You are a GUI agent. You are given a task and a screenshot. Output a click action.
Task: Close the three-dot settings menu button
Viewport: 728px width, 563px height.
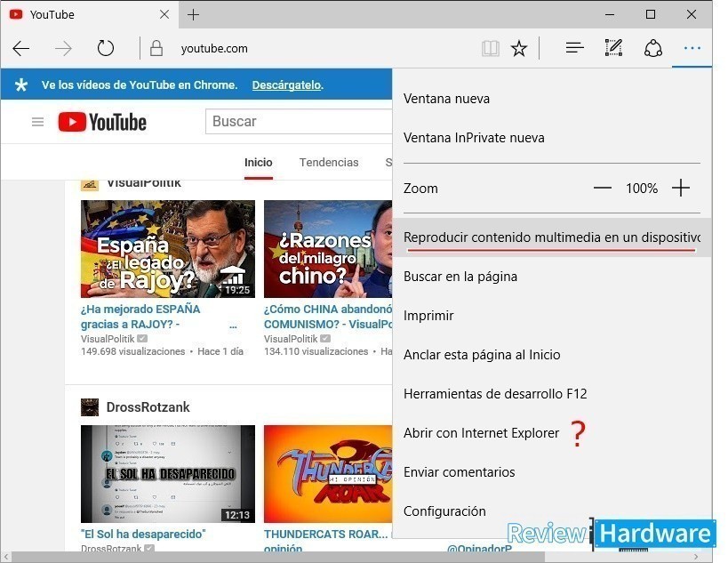click(692, 48)
